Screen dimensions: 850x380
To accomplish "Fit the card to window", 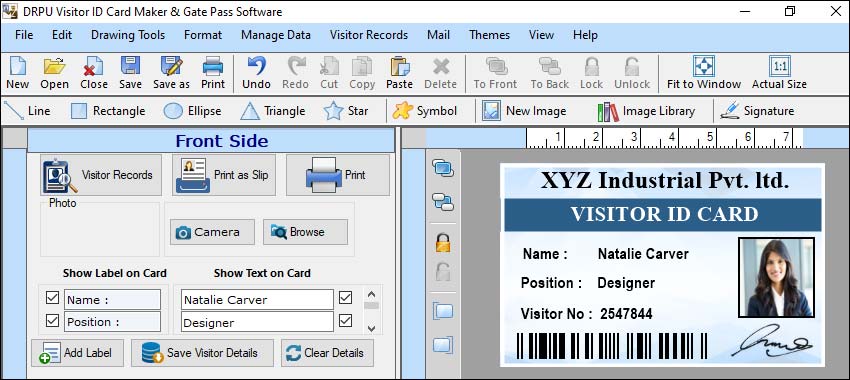I will coord(704,73).
